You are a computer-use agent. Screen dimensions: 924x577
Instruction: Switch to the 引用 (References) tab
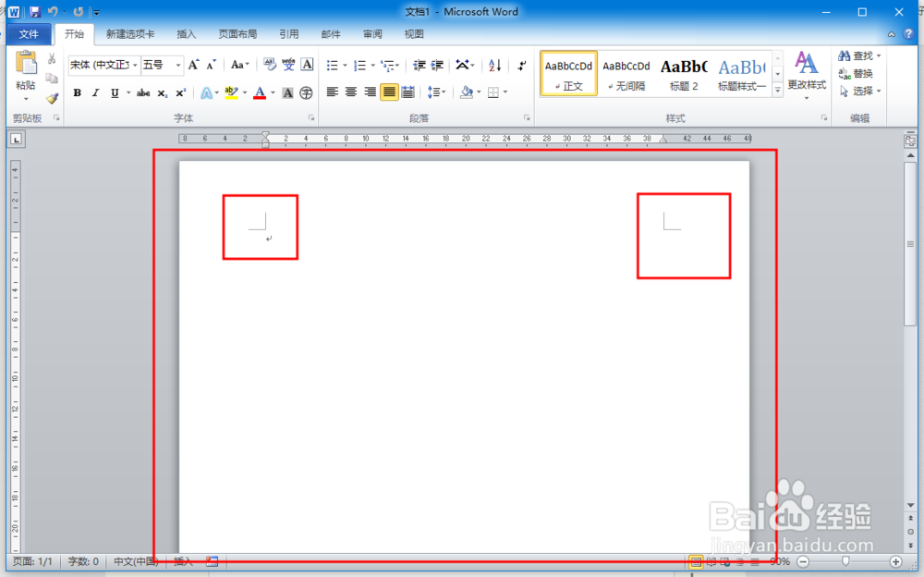click(288, 34)
